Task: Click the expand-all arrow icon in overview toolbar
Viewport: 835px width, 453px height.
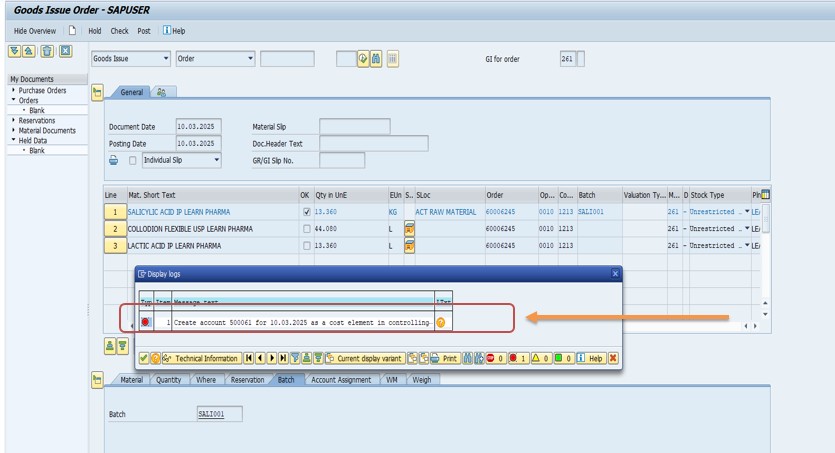Action: point(14,51)
